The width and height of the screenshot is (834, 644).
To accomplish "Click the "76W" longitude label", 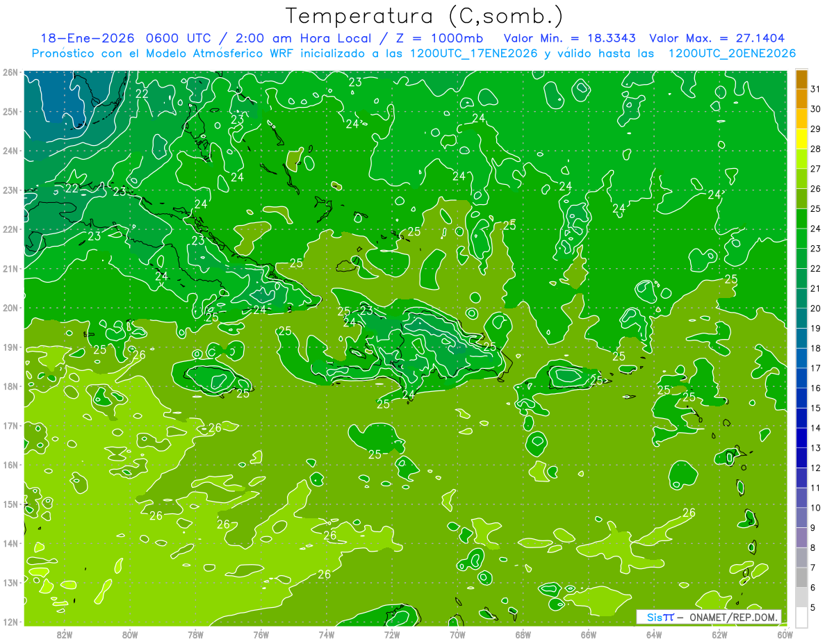I will (x=261, y=634).
